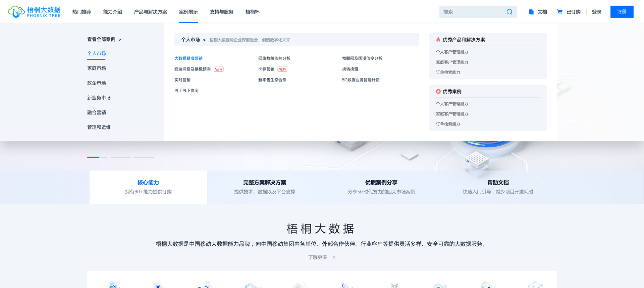Click the 文档 document icon
The width and height of the screenshot is (644, 288).
[531, 12]
